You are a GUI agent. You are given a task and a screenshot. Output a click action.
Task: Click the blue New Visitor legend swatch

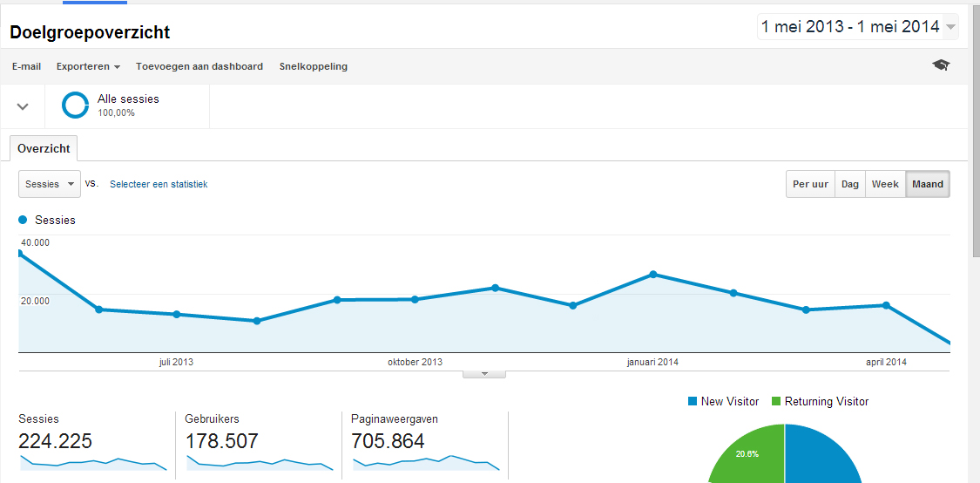tap(692, 401)
